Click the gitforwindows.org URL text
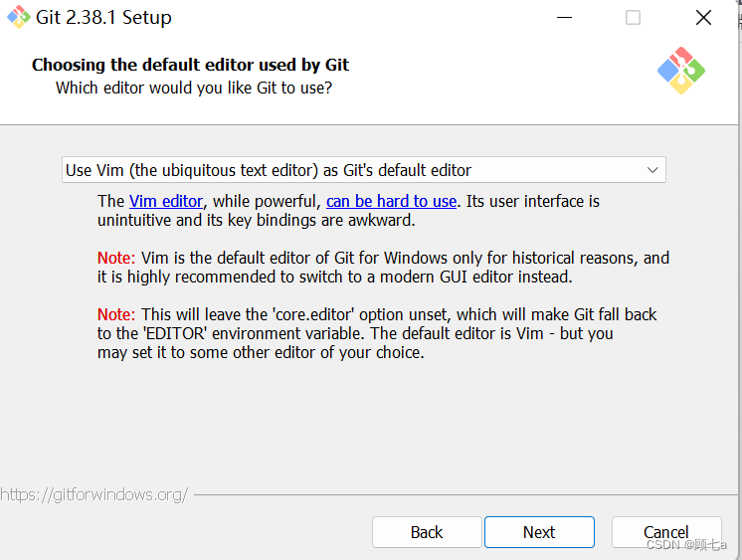 [x=94, y=494]
